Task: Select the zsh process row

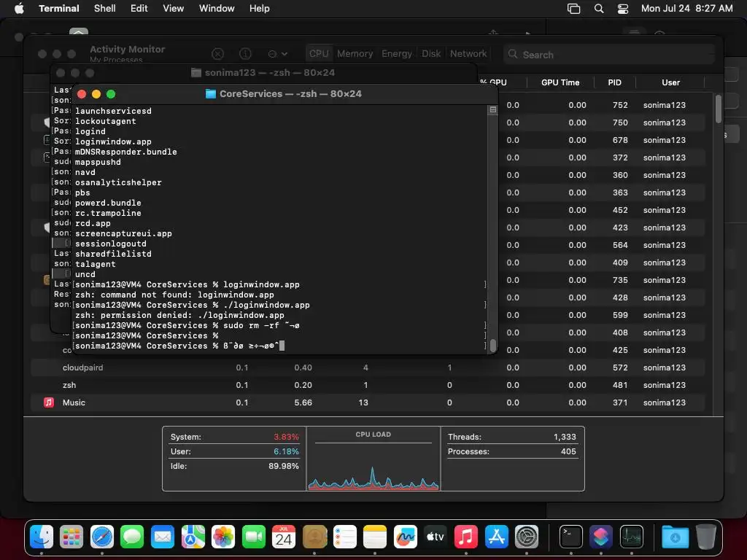Action: click(x=368, y=385)
